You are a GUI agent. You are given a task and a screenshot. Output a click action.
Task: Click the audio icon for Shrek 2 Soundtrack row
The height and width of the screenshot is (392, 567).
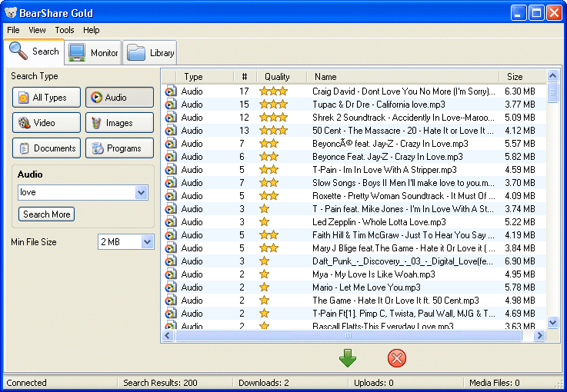tap(171, 118)
